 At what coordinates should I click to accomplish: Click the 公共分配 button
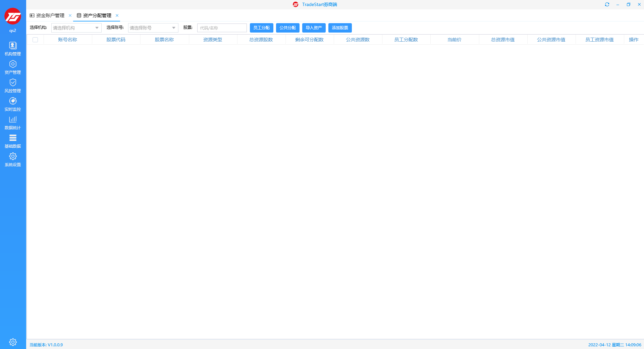287,28
